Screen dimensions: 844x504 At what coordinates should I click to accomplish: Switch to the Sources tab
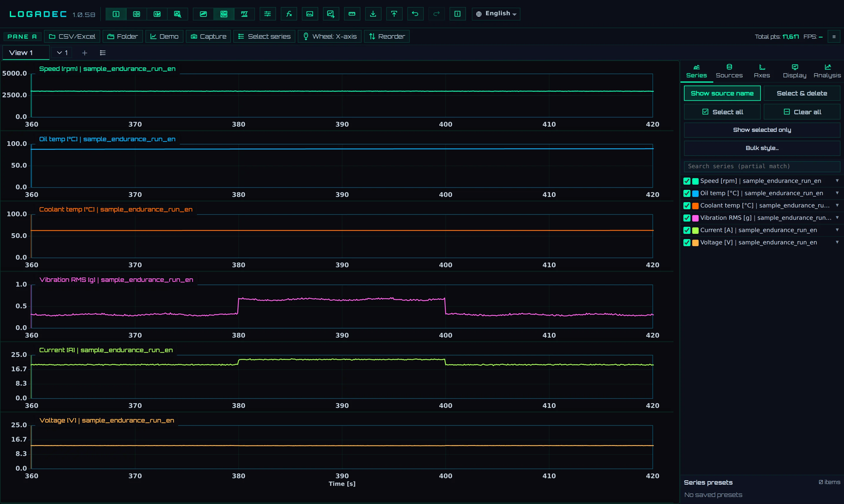click(729, 71)
